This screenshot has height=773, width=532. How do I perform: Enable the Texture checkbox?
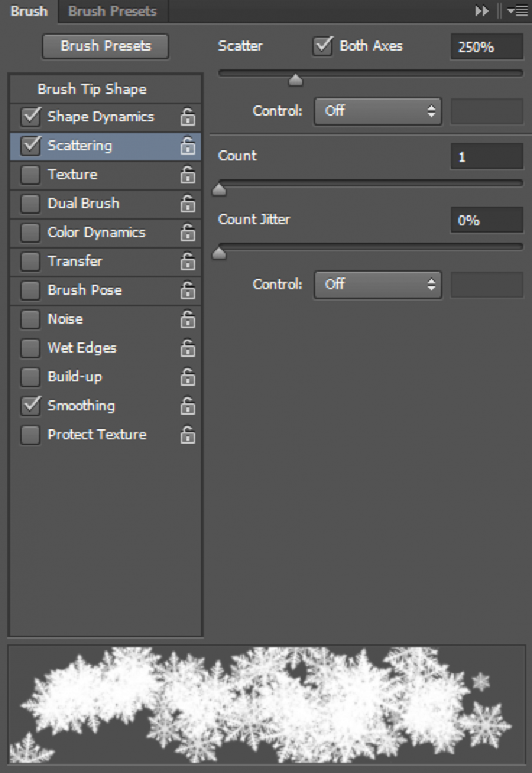30,175
